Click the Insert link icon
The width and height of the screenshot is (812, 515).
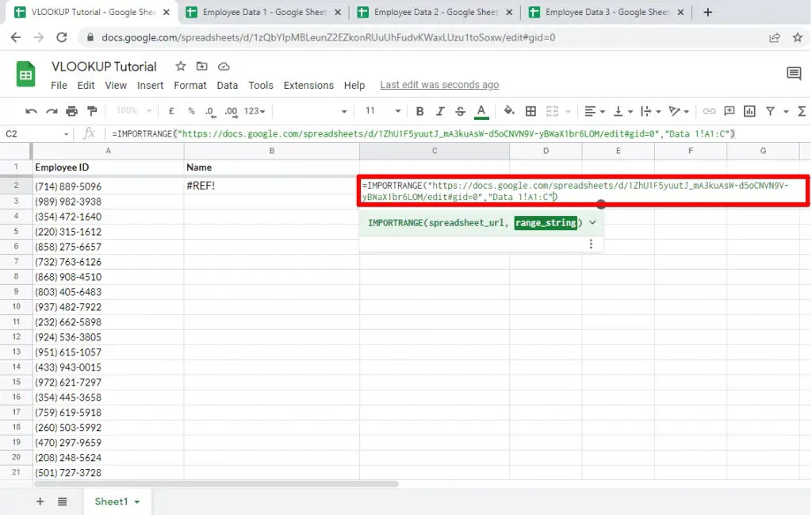(x=710, y=111)
